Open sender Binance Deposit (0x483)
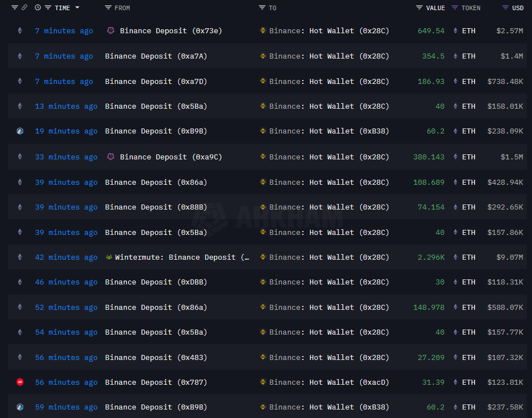Screen dimensions: 532x418 tap(156, 358)
